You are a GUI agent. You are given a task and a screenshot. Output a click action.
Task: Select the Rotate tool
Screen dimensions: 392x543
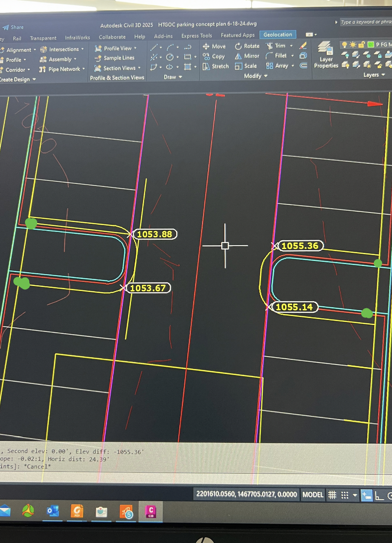[x=247, y=46]
